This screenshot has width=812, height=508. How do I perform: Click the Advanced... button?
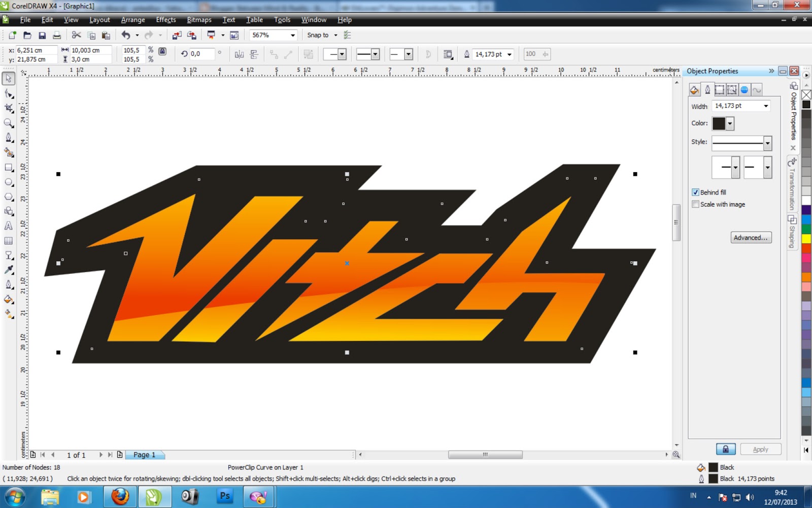[751, 237]
